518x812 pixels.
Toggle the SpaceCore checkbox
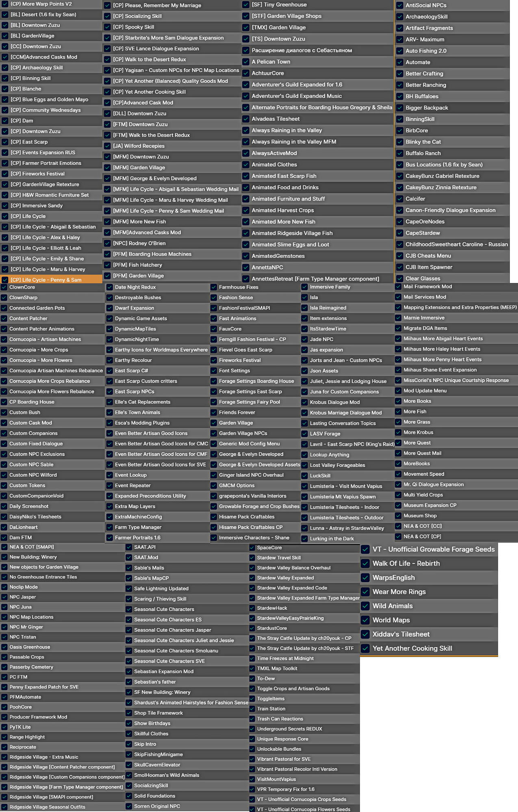point(252,548)
